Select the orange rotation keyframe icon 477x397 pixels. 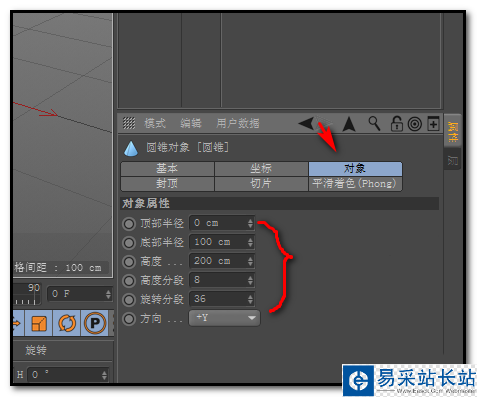[x=67, y=323]
